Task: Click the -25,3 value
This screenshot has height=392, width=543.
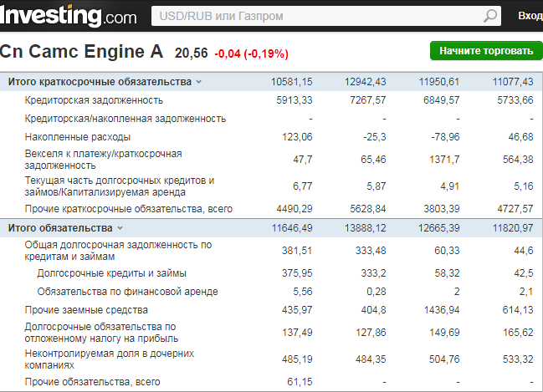Action: (x=375, y=137)
